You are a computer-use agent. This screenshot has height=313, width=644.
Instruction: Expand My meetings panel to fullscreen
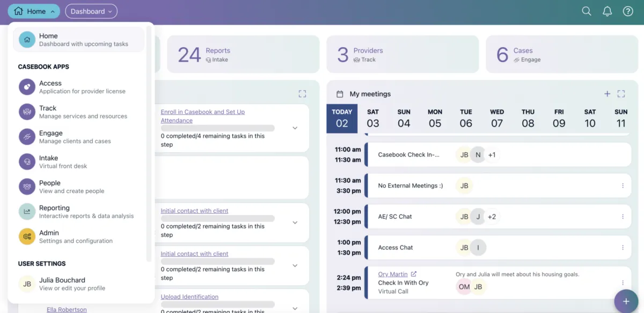[x=621, y=94]
